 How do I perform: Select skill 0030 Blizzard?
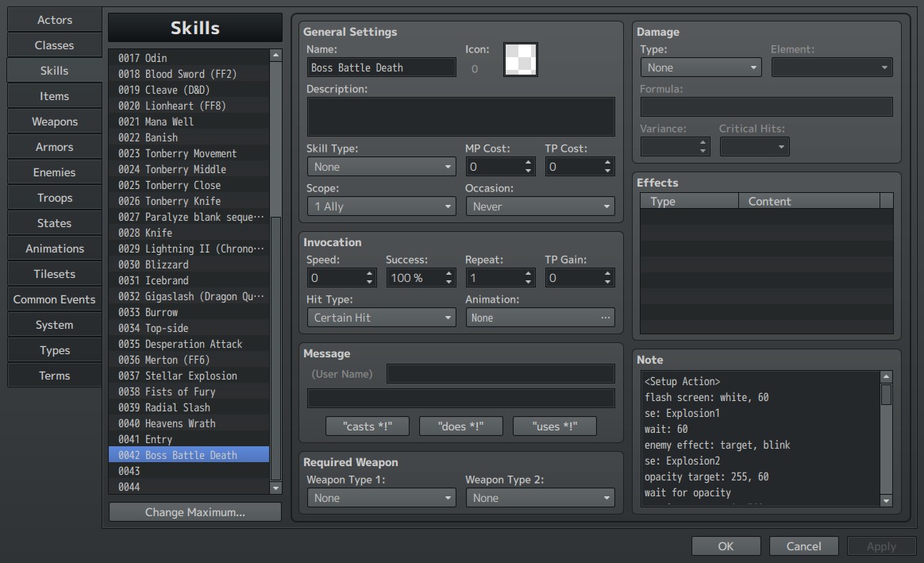pyautogui.click(x=189, y=264)
